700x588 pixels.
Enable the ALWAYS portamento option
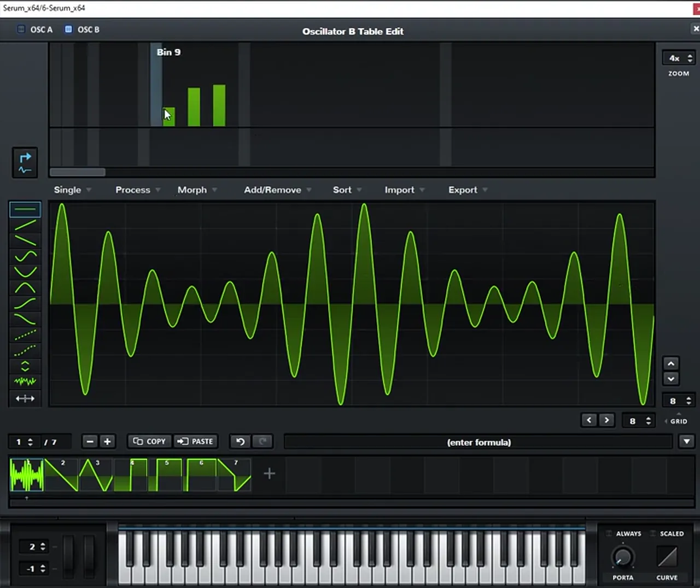tap(609, 533)
